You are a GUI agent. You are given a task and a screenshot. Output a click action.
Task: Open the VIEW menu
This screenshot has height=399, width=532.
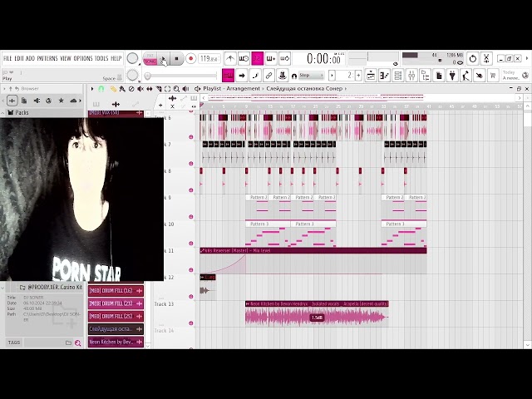tap(66, 58)
